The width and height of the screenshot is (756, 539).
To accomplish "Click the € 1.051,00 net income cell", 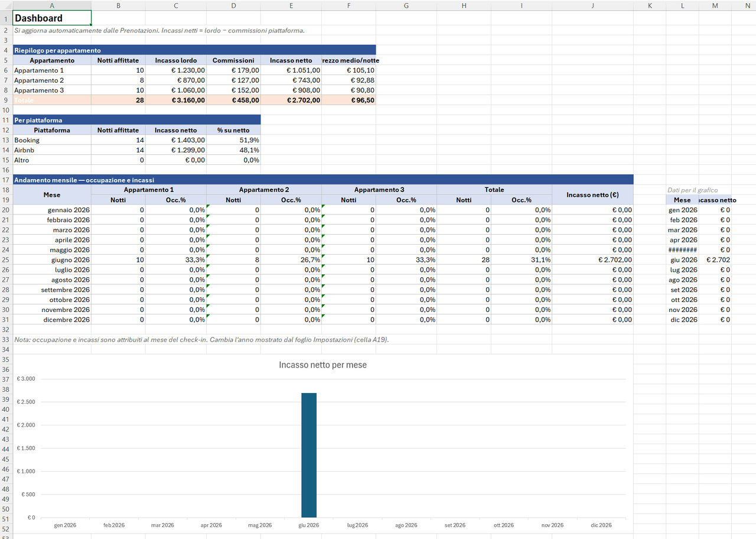I will coord(291,70).
